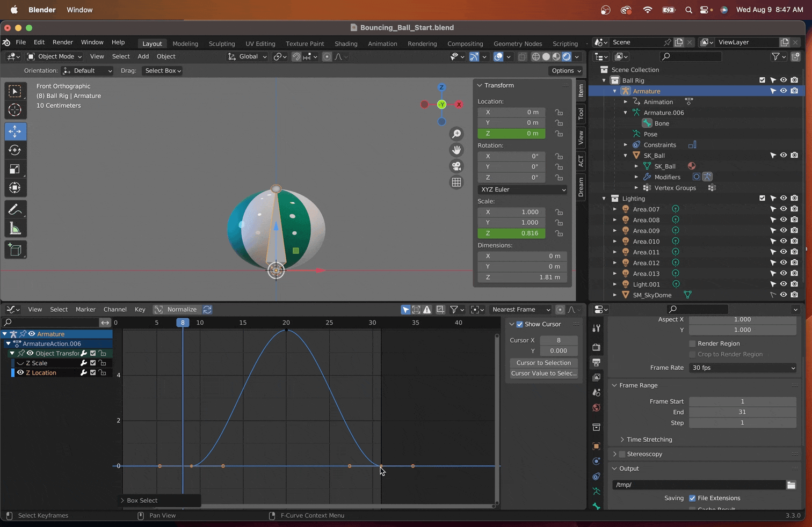This screenshot has width=812, height=527.
Task: Open graph editor Key menu
Action: (140, 310)
